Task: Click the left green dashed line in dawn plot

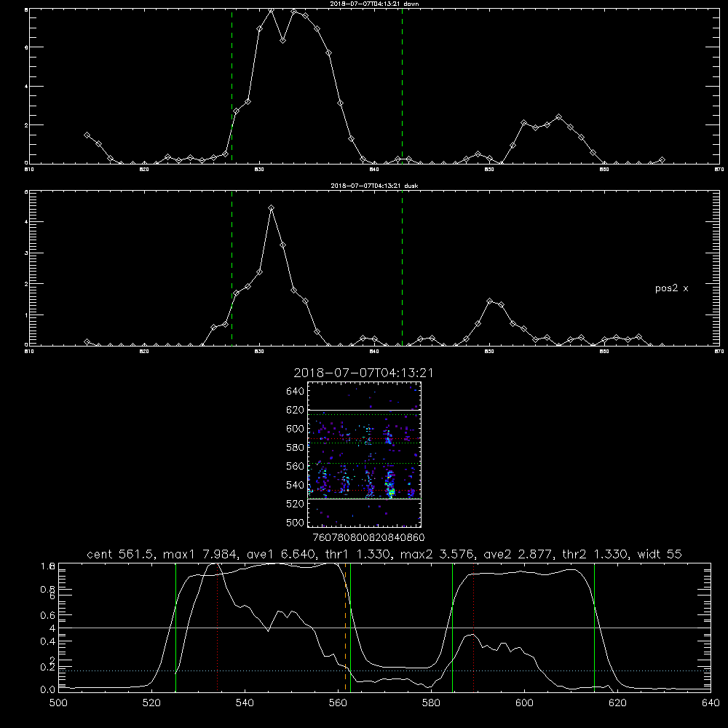Action: [x=232, y=86]
